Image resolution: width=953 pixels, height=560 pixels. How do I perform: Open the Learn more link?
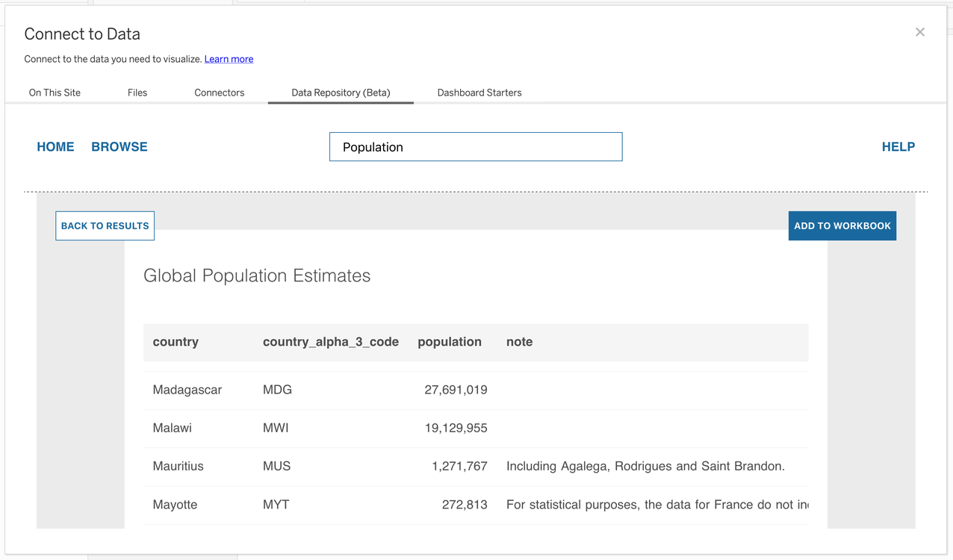click(x=229, y=59)
